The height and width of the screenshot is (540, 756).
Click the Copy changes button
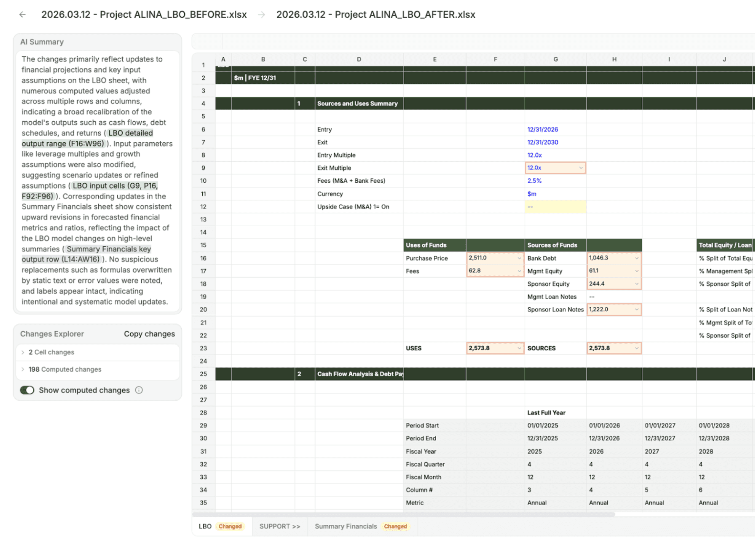[149, 334]
